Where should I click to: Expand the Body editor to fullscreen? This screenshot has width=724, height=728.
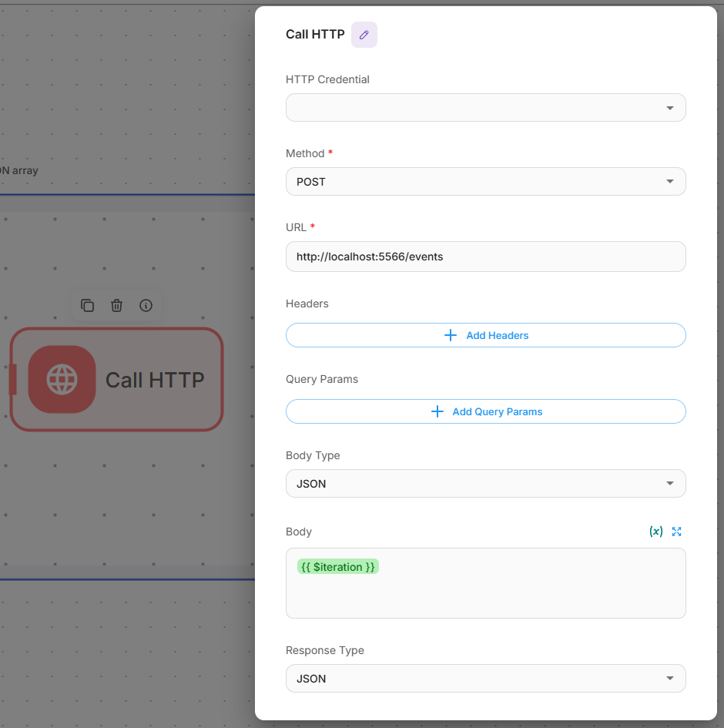point(677,532)
